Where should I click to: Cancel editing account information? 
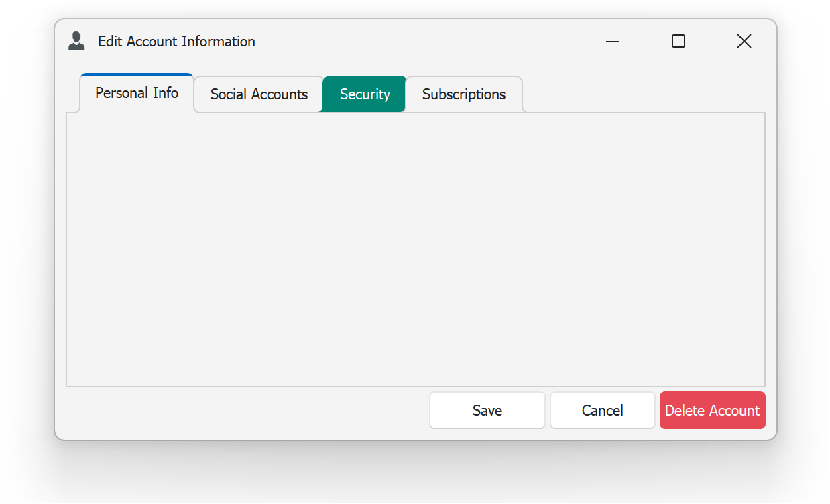tap(601, 409)
